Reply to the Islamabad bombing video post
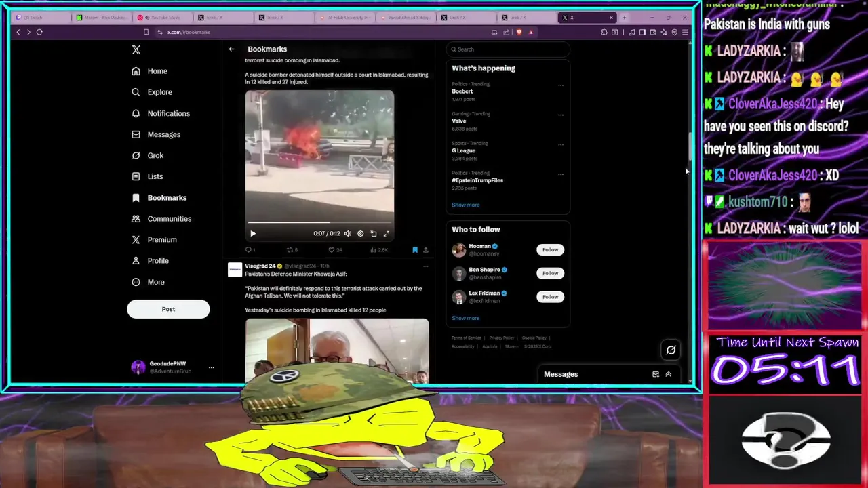The width and height of the screenshot is (868, 488). pyautogui.click(x=250, y=250)
